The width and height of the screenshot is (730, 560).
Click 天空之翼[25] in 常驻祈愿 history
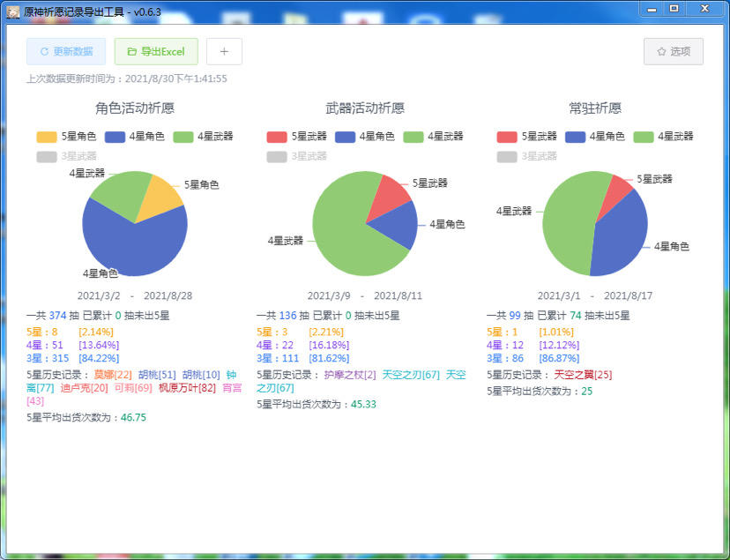pyautogui.click(x=583, y=375)
